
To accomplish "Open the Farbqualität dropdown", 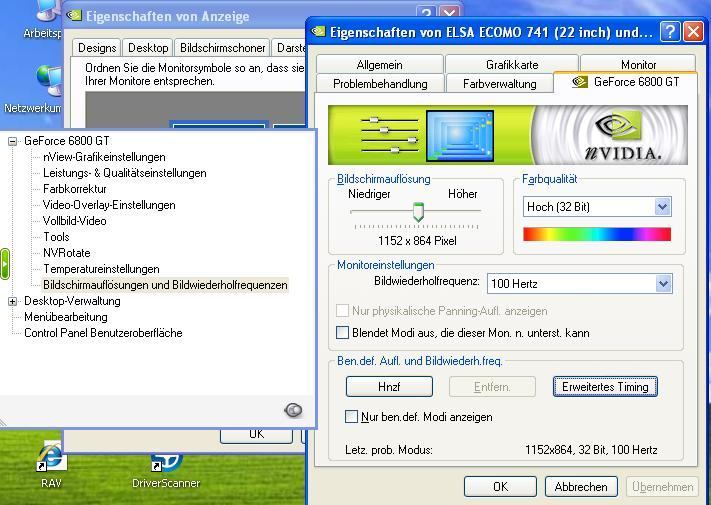I will [x=662, y=207].
